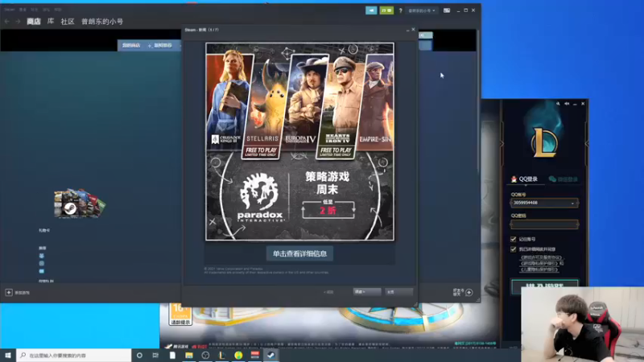Screen dimensions: 644x362
Task: Click LoL launcher settings wrench icon
Action: [558, 104]
